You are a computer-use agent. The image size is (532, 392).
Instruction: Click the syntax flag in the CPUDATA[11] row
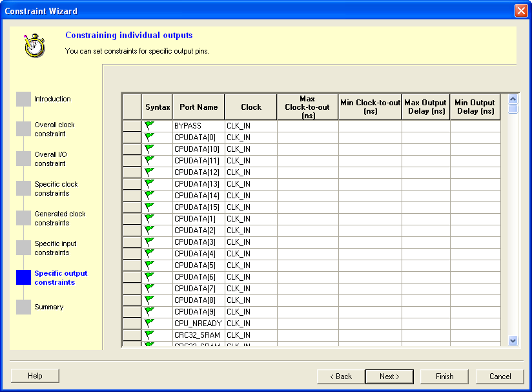click(149, 160)
